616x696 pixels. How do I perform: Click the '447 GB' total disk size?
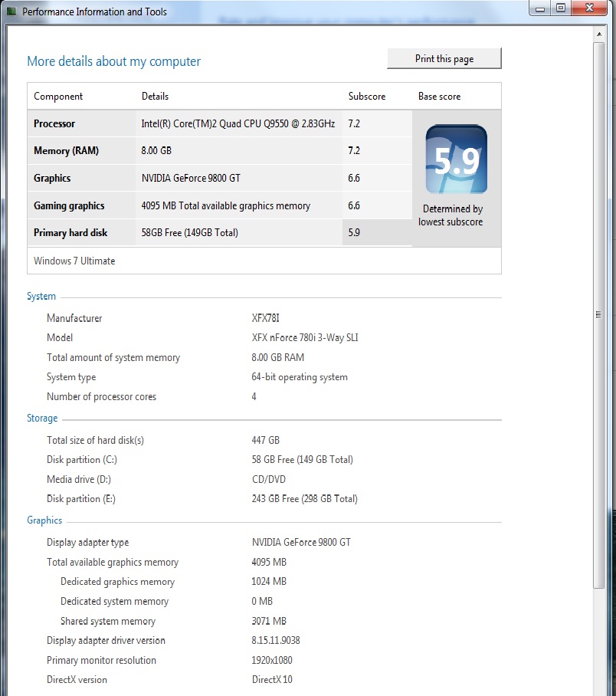coord(265,440)
